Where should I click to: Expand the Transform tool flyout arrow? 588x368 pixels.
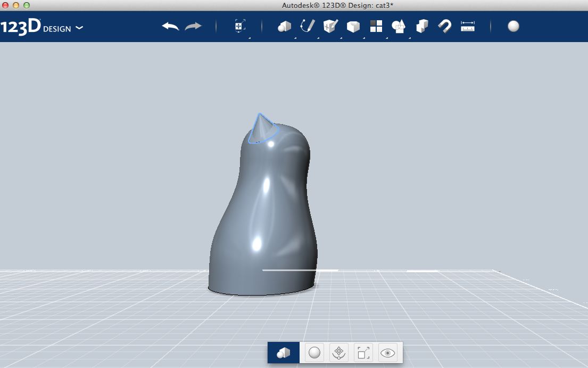249,38
